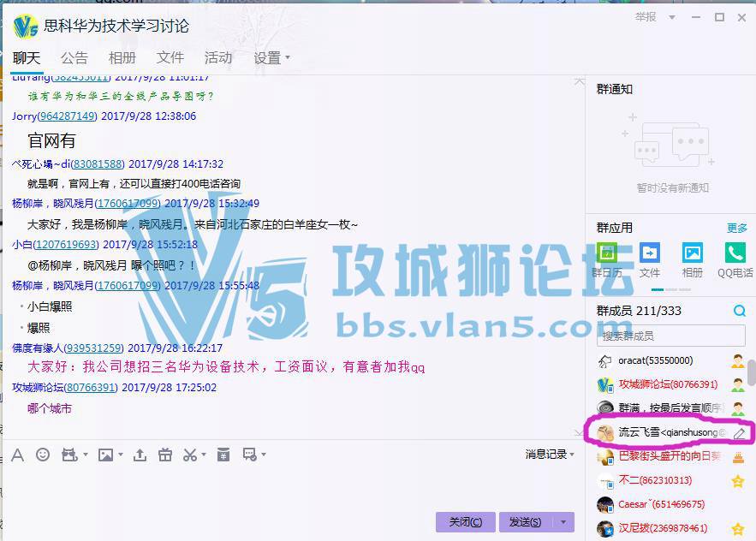Click the 群通知 section header
756x541 pixels.
[x=614, y=89]
